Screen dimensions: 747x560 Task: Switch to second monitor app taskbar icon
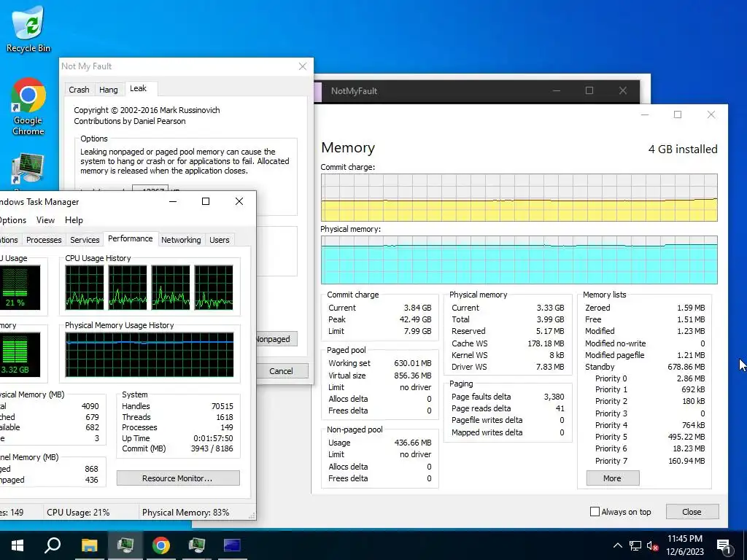coord(197,545)
